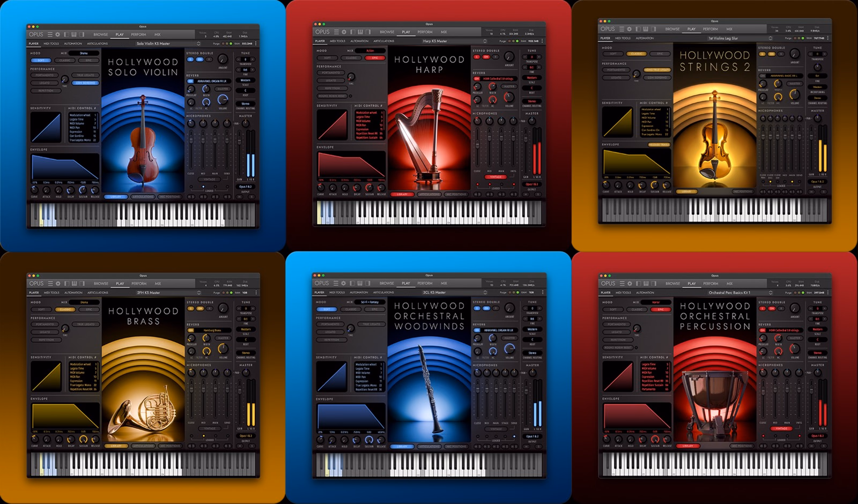Open Mix preset dropdown 'Drama' in Solo Violin
The width and height of the screenshot is (858, 504).
click(x=84, y=53)
